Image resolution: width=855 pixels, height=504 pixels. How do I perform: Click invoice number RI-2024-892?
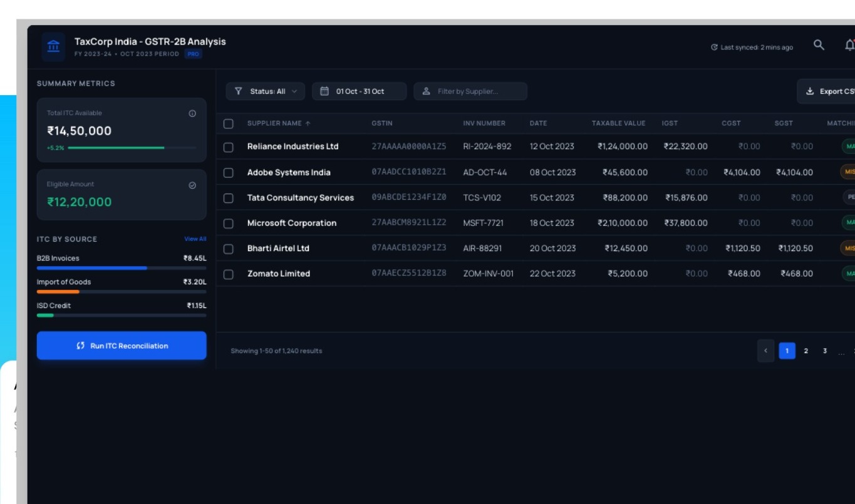point(487,147)
